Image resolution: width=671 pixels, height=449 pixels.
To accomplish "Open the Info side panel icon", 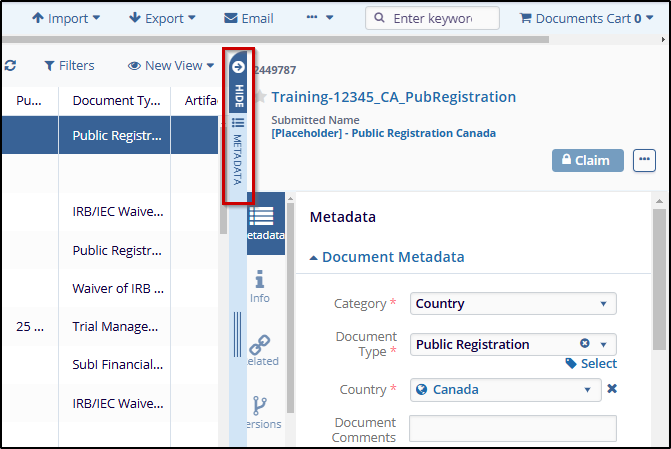I will click(x=261, y=286).
